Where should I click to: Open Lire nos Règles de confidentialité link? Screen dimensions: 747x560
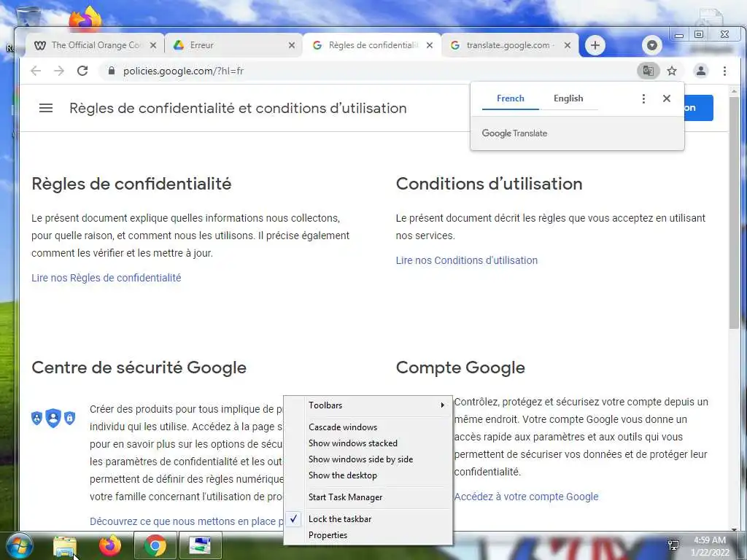[107, 278]
